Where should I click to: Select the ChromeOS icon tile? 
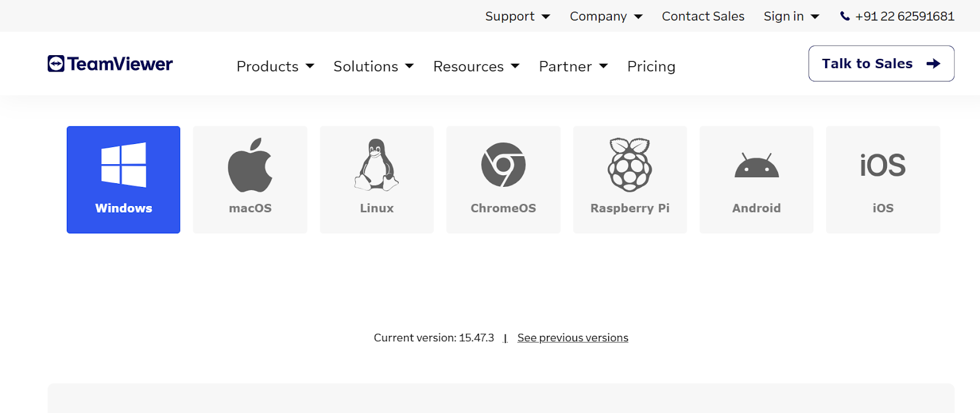(503, 180)
